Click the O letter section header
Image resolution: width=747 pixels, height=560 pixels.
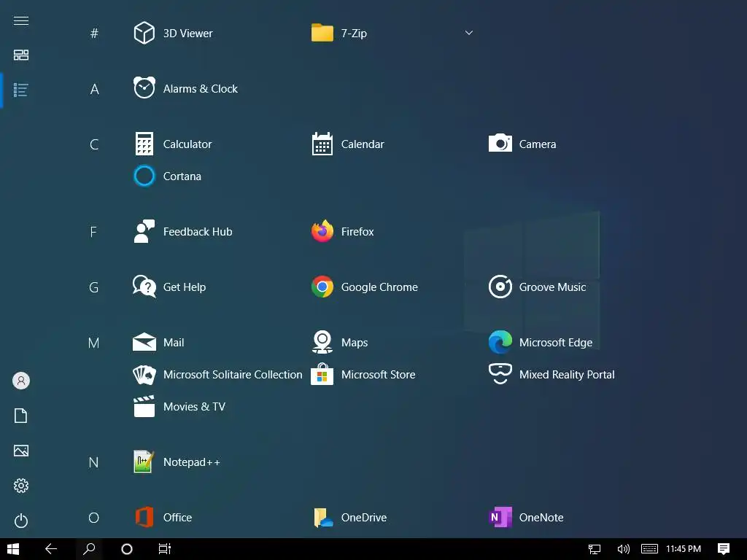(x=94, y=518)
